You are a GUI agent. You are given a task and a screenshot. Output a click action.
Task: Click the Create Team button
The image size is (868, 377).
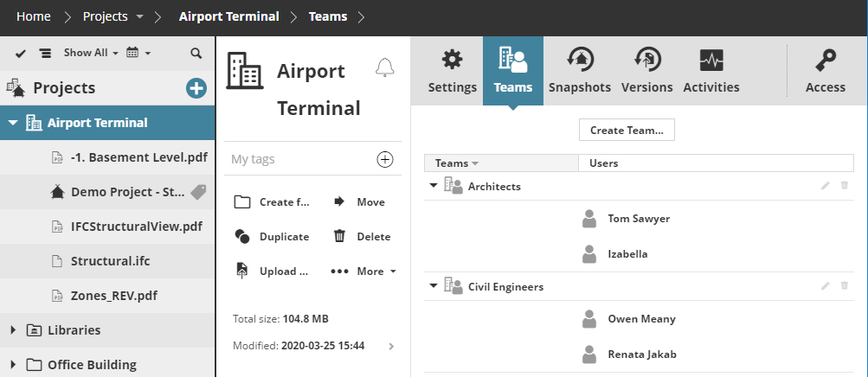tap(627, 130)
